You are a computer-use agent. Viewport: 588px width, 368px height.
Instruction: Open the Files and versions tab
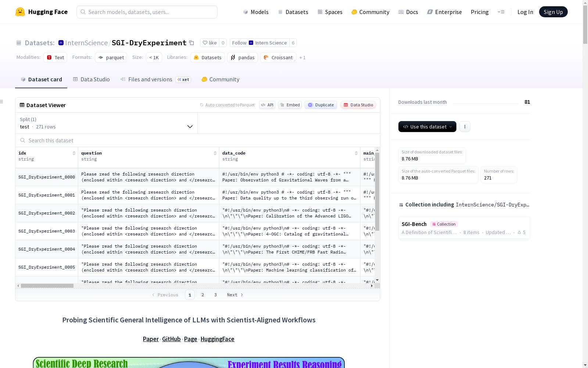(x=156, y=79)
